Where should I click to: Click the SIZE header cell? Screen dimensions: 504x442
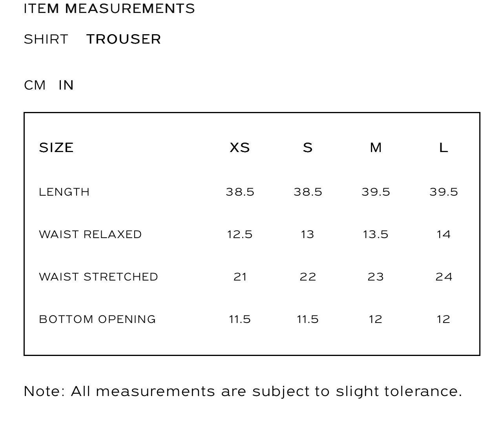tap(57, 148)
